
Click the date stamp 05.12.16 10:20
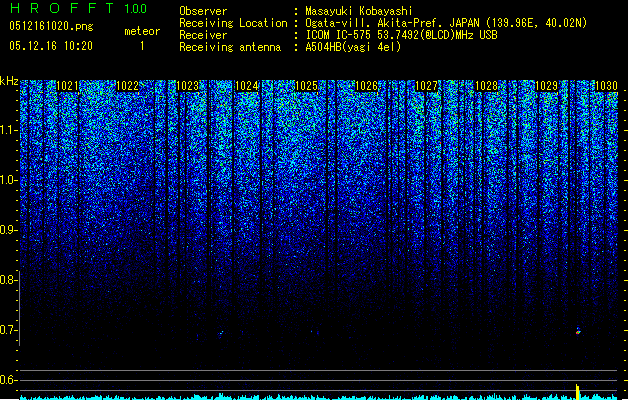[51, 46]
